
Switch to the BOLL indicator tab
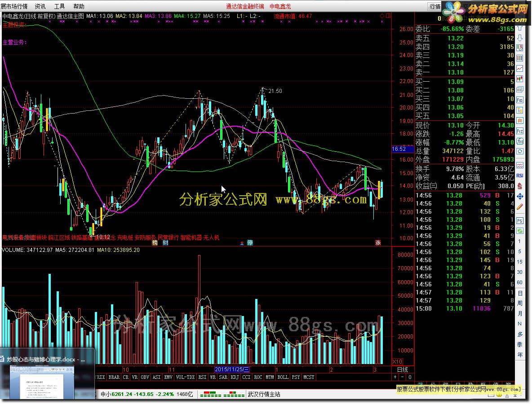coord(283,377)
